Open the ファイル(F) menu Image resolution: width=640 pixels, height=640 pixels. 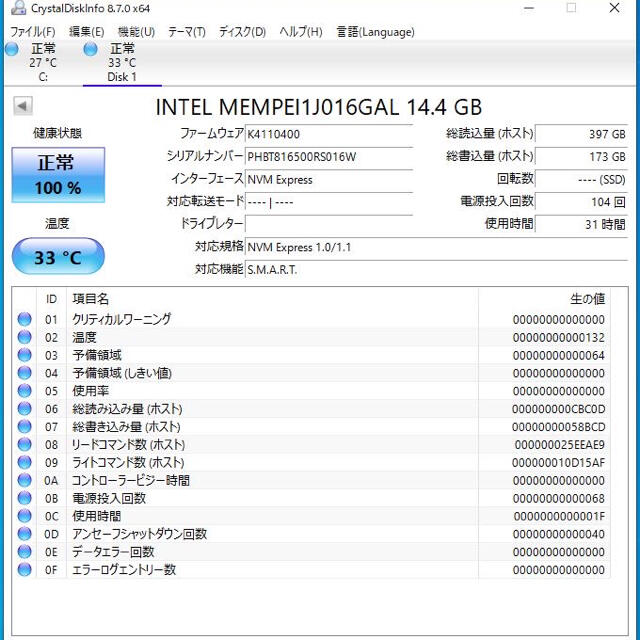point(33,32)
